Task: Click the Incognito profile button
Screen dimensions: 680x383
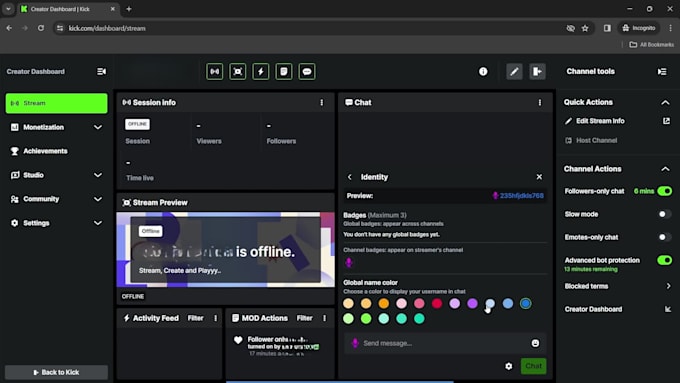Action: click(x=639, y=28)
